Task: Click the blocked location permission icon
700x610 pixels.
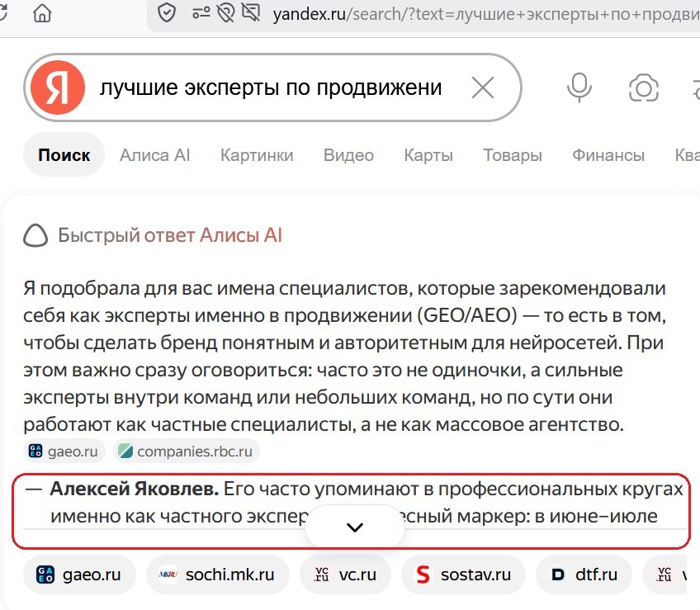Action: pos(226,13)
